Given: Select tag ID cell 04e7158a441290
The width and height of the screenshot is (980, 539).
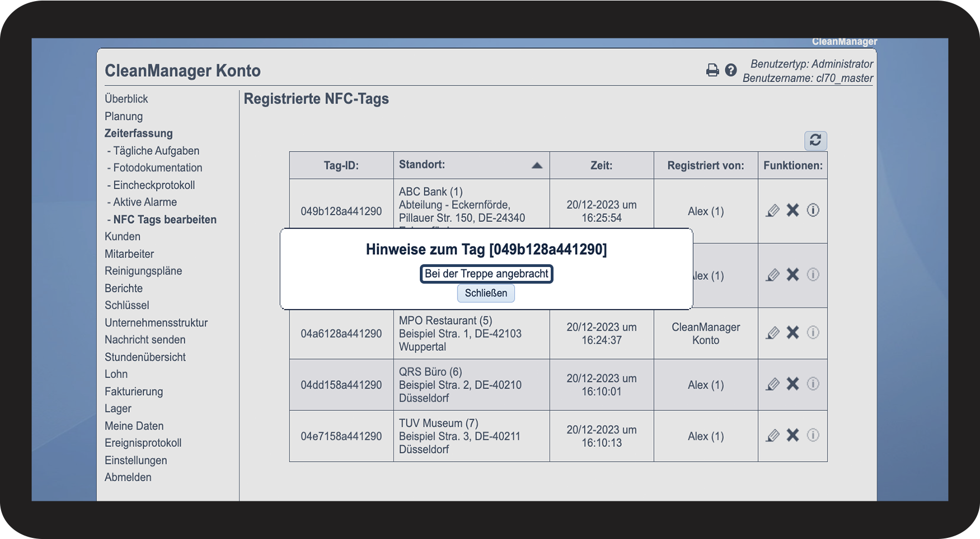Looking at the screenshot, I should click(341, 436).
